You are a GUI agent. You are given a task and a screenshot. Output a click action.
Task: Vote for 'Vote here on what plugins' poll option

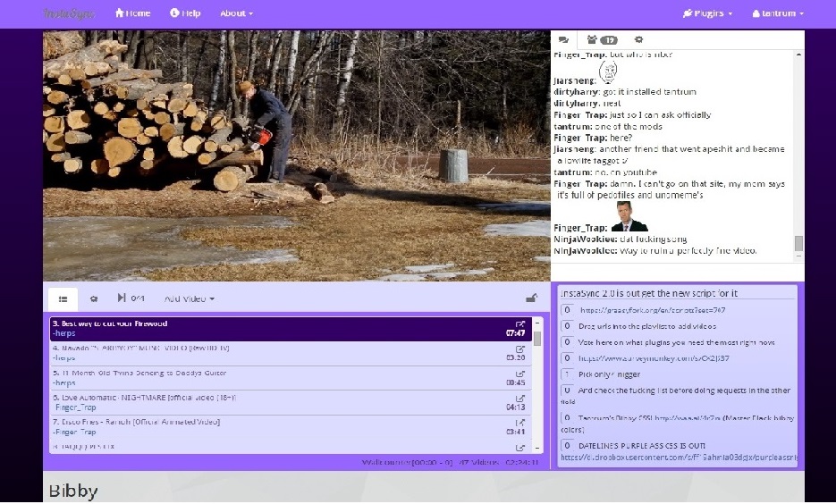[567, 342]
